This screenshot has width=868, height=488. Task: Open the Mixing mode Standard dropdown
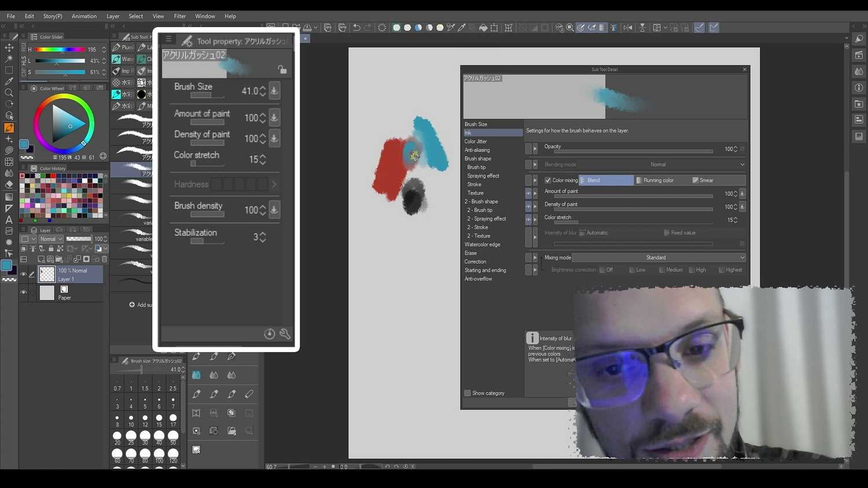[x=659, y=258]
